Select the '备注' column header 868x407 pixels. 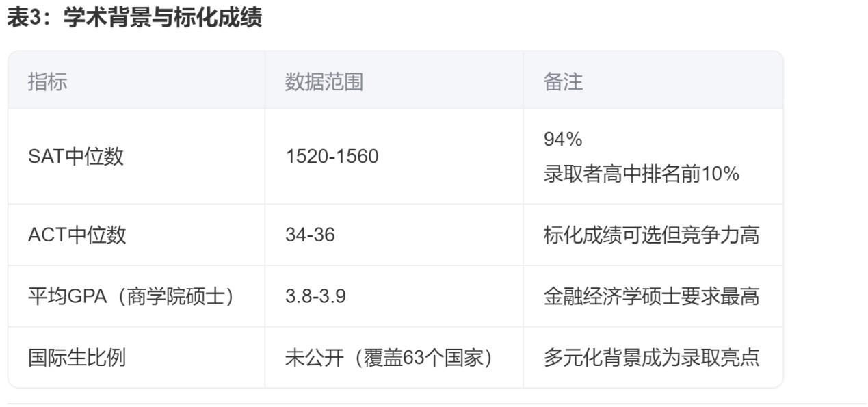pos(562,82)
